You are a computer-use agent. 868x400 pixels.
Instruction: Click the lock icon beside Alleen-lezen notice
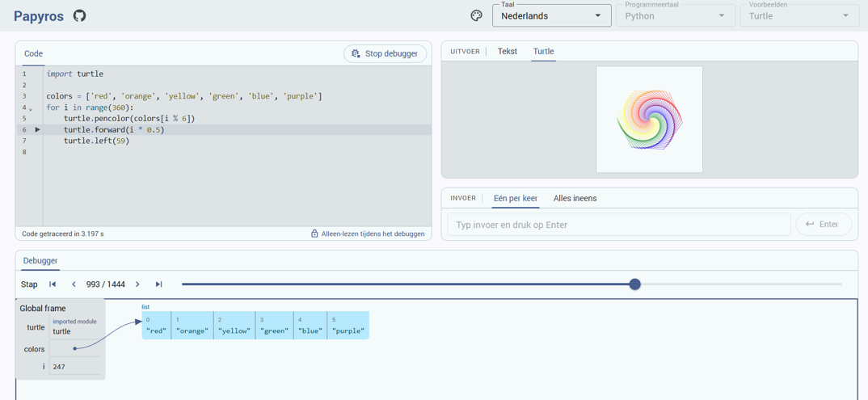314,234
